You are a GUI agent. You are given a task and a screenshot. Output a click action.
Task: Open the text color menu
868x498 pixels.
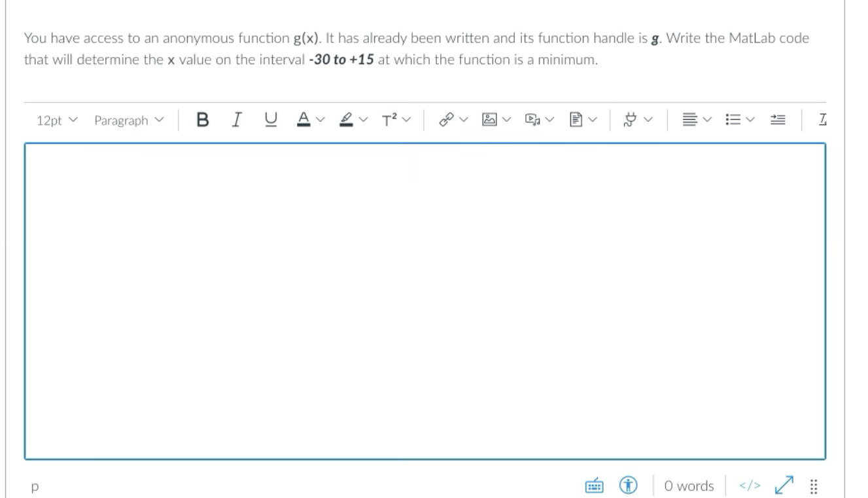tap(309, 119)
